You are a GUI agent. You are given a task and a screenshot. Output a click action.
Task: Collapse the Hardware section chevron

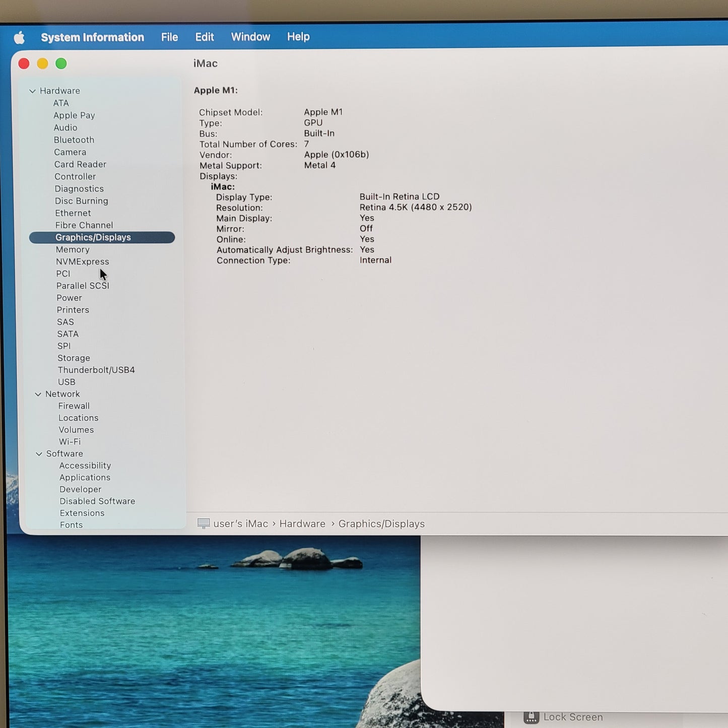click(32, 91)
